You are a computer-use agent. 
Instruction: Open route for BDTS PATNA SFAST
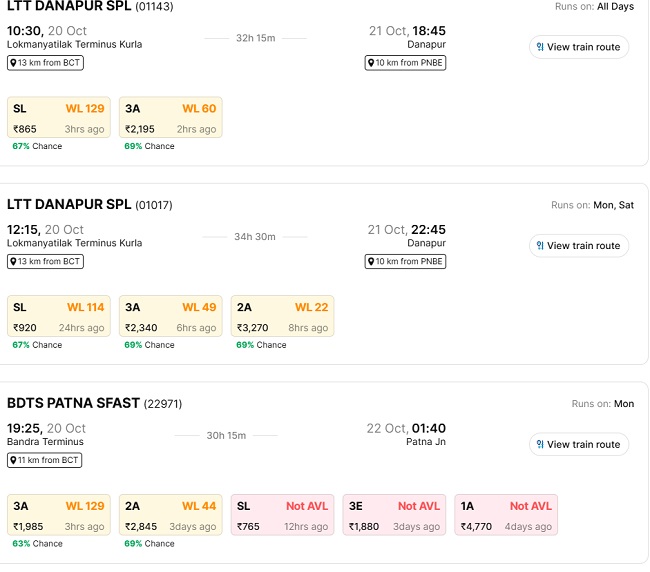pos(579,444)
